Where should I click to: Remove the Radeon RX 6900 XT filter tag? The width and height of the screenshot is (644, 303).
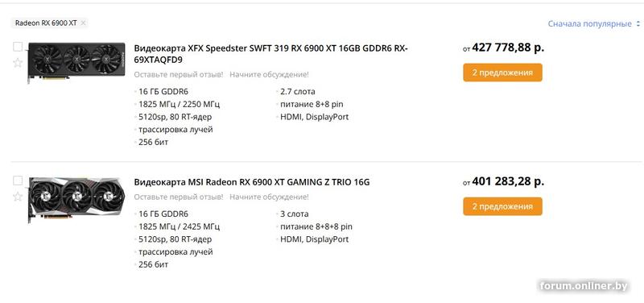83,23
